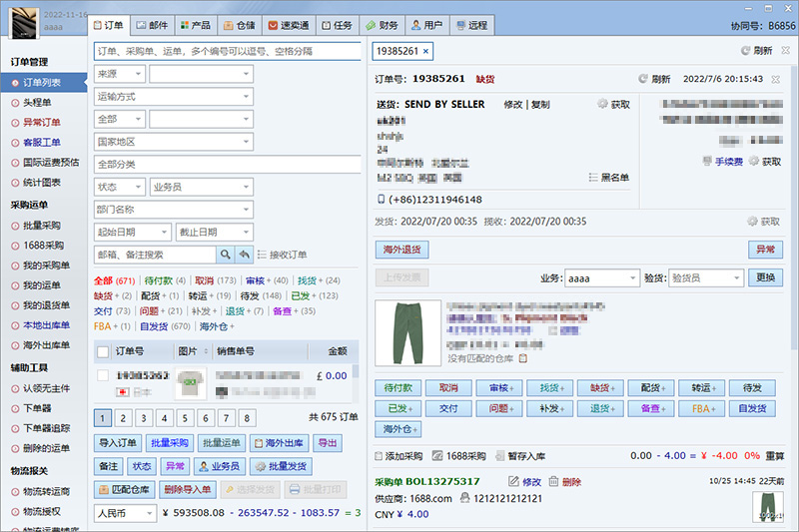Filter by 缺货 (2) status link
Image resolution: width=799 pixels, height=532 pixels.
click(113, 295)
